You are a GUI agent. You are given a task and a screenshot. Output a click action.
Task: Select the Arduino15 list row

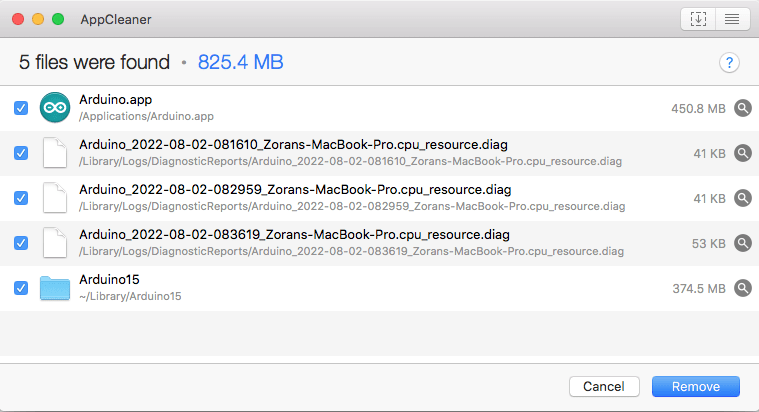click(x=380, y=288)
